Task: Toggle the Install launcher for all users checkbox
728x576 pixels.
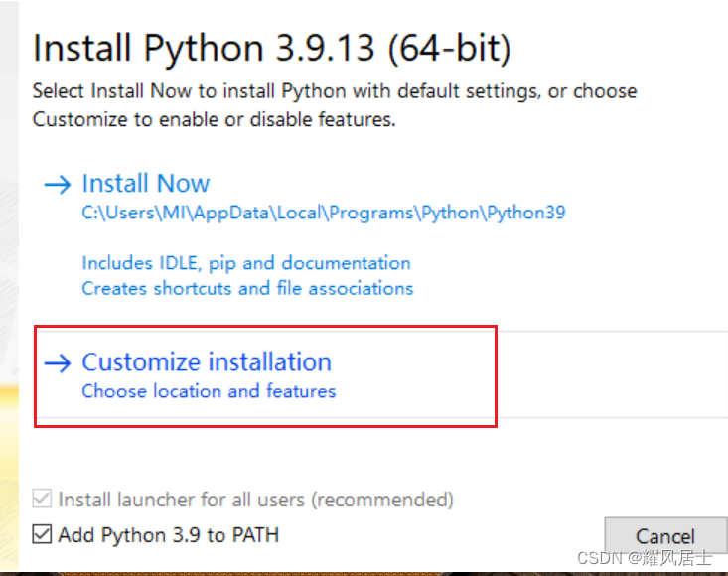Action: tap(42, 499)
